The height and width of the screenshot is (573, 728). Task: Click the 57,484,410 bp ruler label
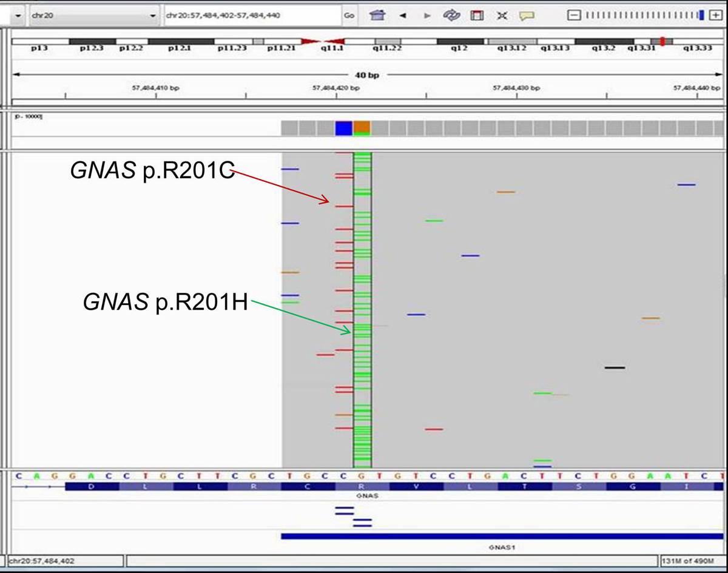click(x=156, y=88)
